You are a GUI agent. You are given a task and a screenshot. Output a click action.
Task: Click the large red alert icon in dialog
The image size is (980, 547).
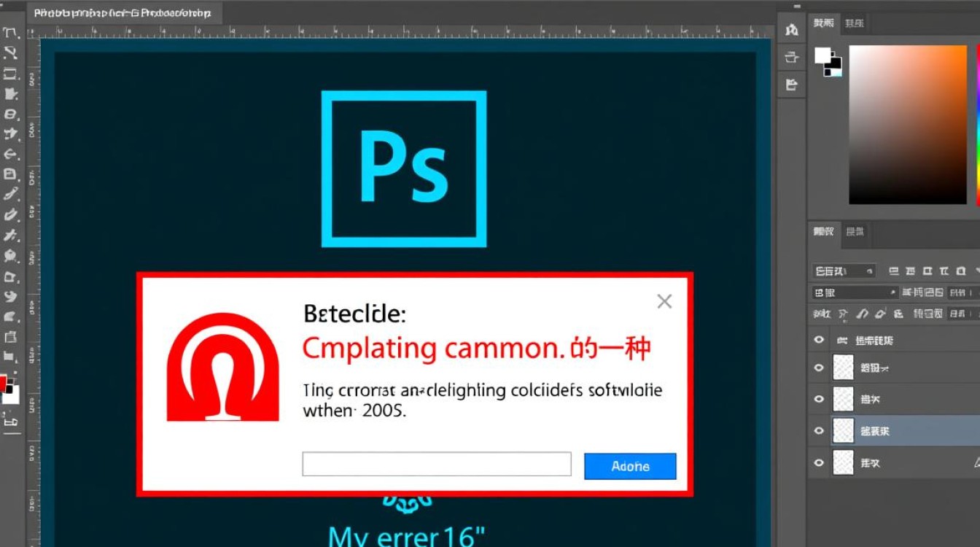(x=222, y=367)
